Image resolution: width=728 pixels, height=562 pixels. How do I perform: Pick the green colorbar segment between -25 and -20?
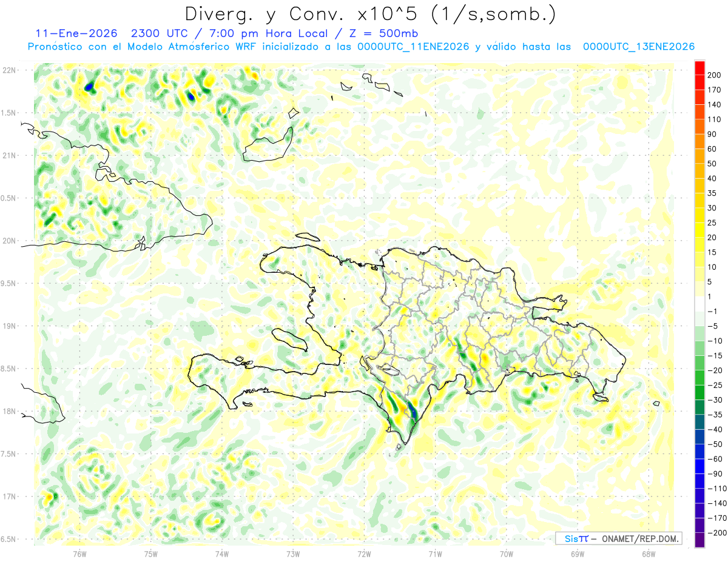click(699, 378)
